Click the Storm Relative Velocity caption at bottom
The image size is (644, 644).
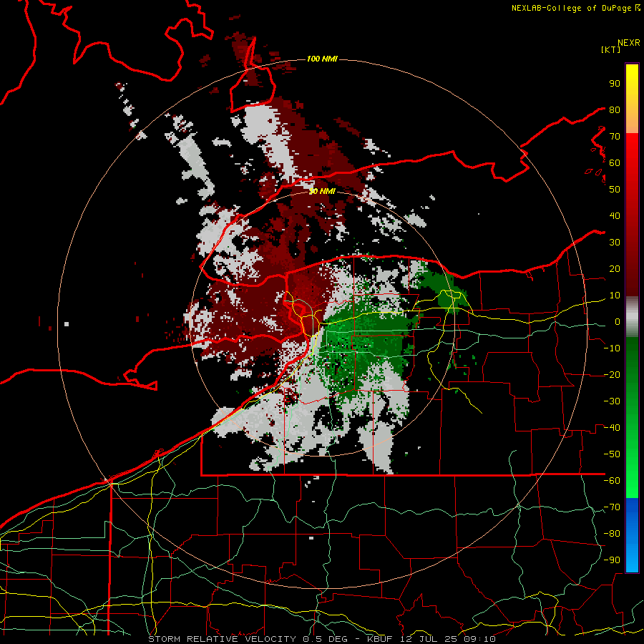click(x=322, y=639)
